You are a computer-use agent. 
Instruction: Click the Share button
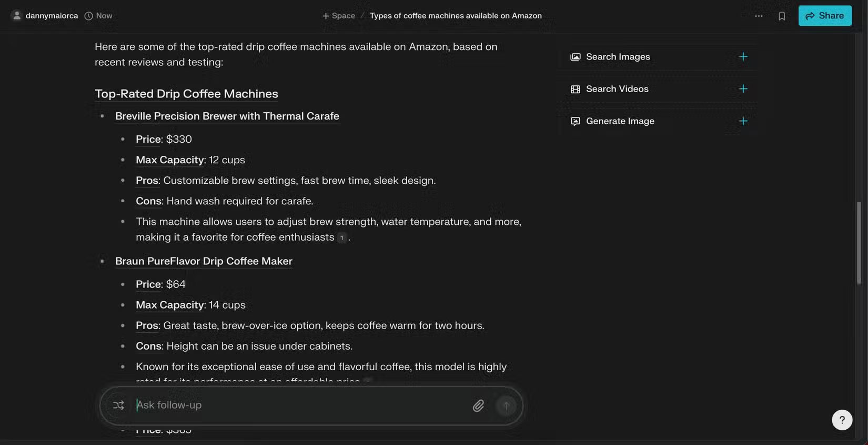(x=824, y=16)
